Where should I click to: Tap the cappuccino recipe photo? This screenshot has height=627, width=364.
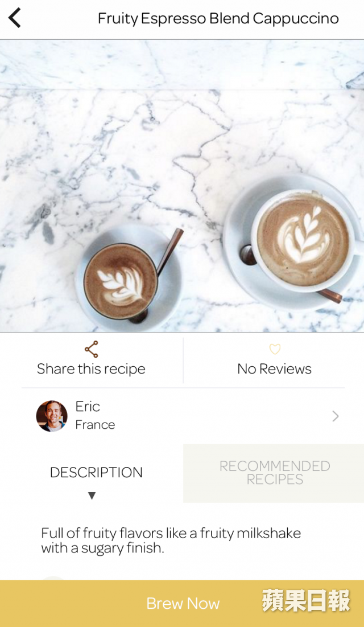[x=182, y=186]
